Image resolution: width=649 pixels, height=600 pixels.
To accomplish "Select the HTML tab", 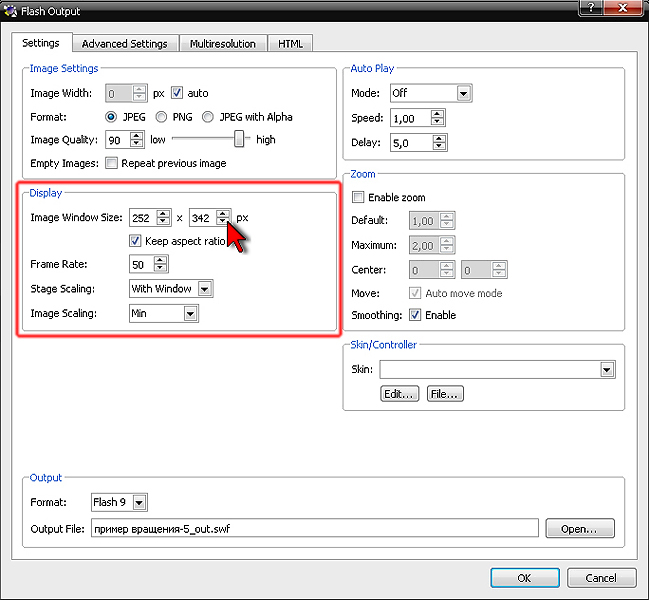I will pos(290,43).
